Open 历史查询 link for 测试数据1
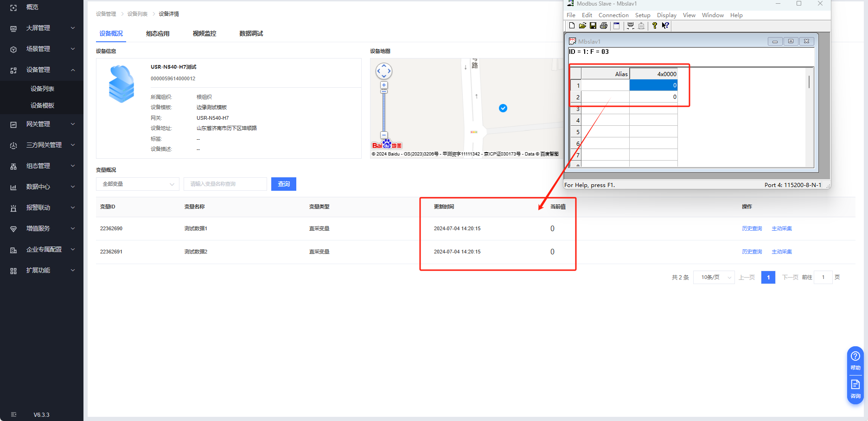Screen dimensions: 868x421 pos(752,228)
